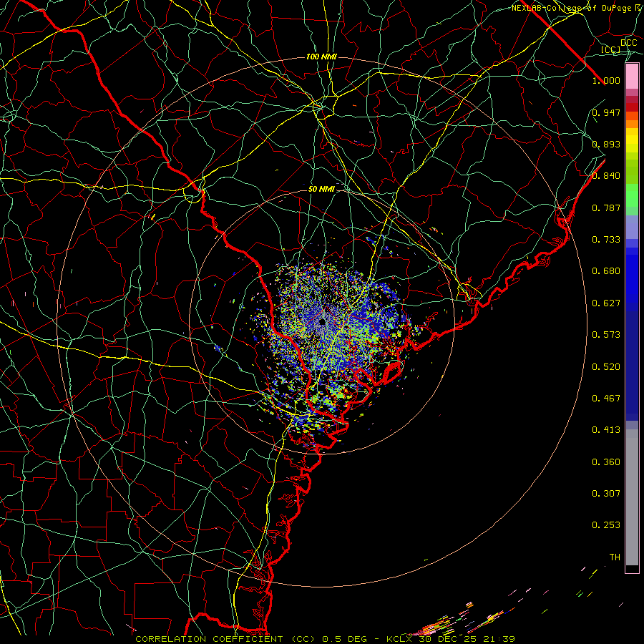Click the Correlation Coefficient caption at bottom
This screenshot has width=644, height=644.
(x=325, y=639)
